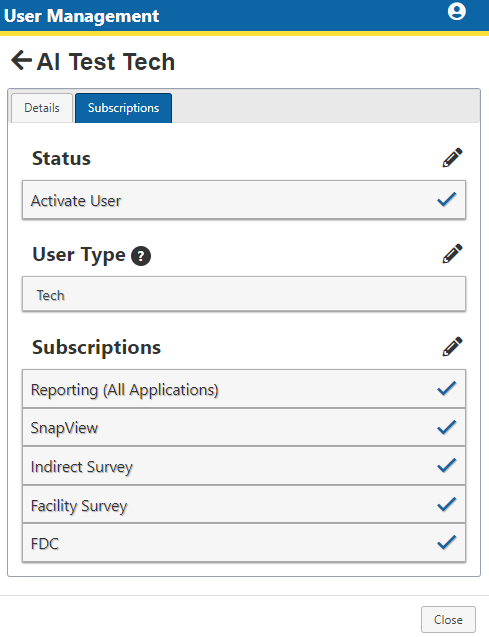The width and height of the screenshot is (489, 637).
Task: Toggle the Reporting (All Applications) checkmark
Action: coord(447,388)
